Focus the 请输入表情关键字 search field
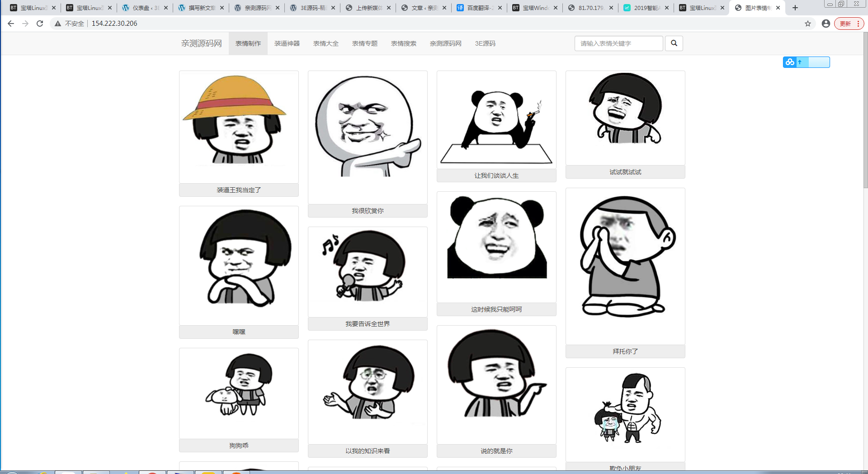 (618, 43)
